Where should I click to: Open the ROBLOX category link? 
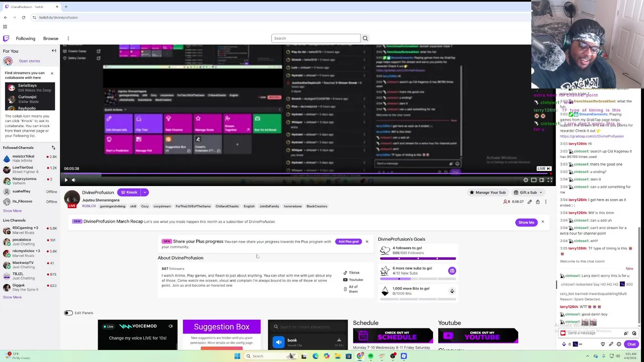coord(89,206)
